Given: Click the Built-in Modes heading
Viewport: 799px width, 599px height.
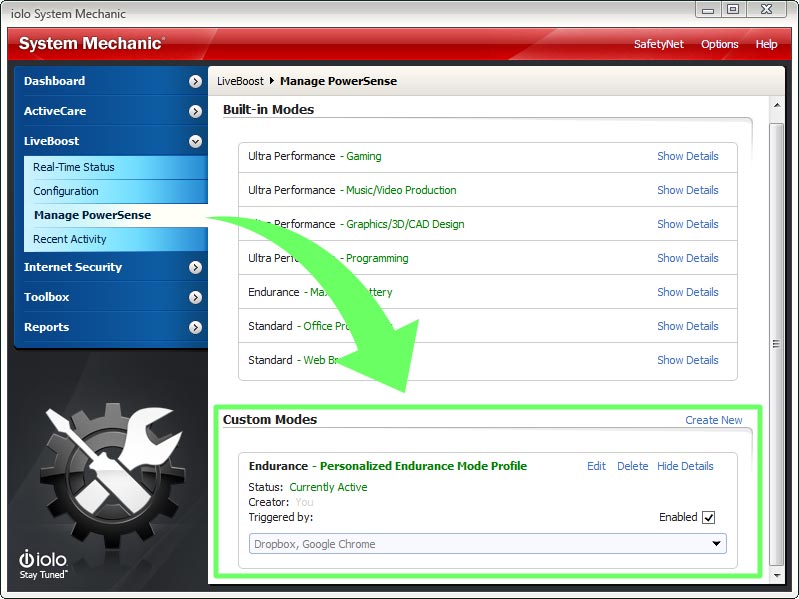Looking at the screenshot, I should 269,110.
